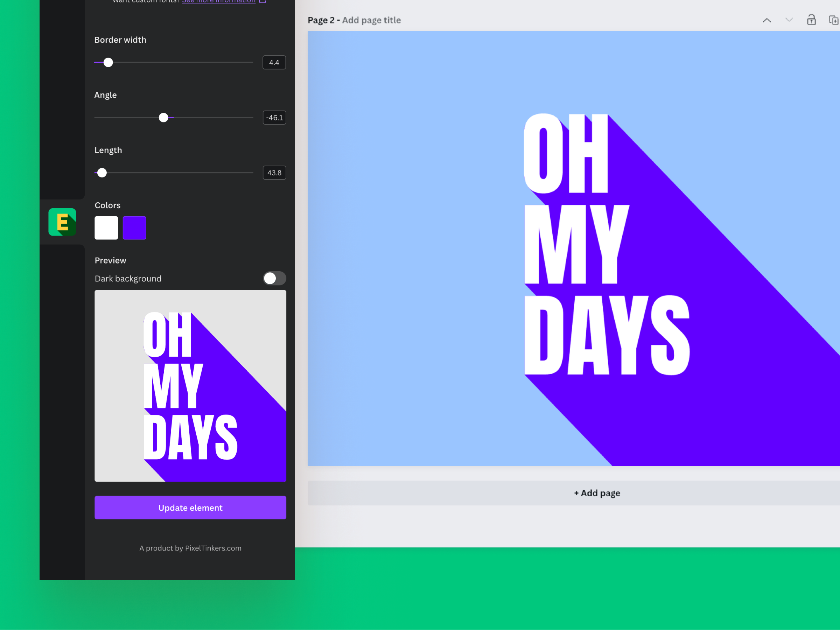This screenshot has height=630, width=840.
Task: Click the Length slider handle
Action: 102,173
